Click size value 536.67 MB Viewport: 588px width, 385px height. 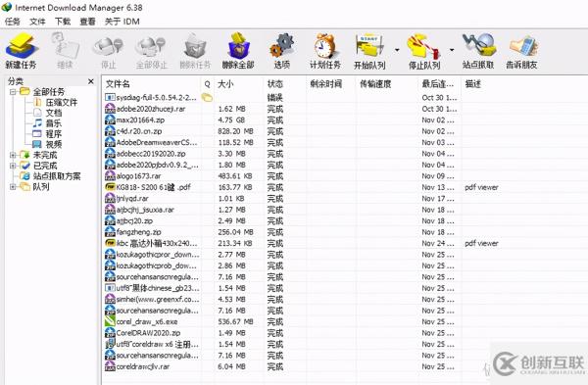[235, 321]
